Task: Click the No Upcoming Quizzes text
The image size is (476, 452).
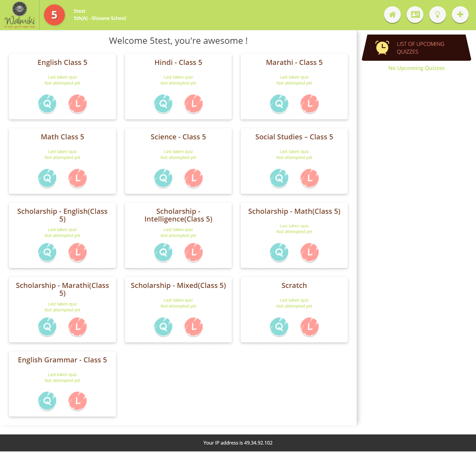Action: [416, 68]
